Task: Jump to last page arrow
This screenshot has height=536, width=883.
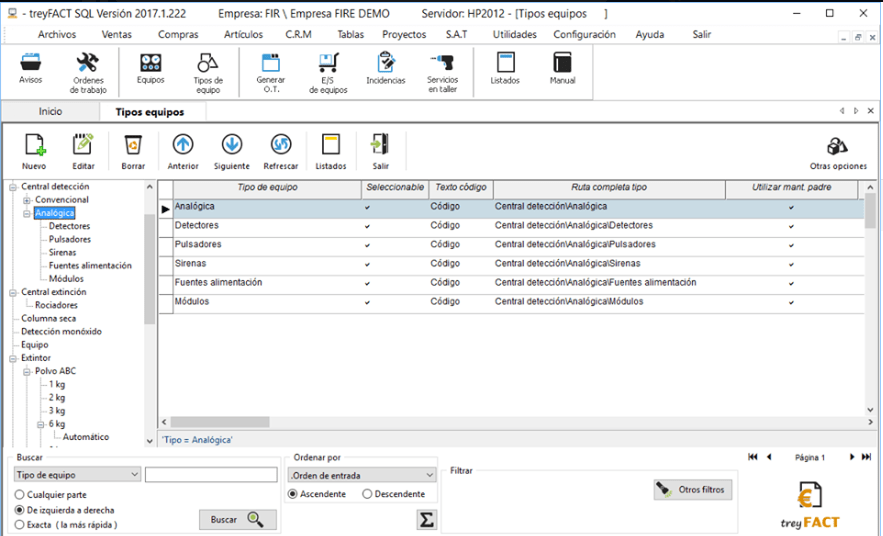Action: tap(866, 457)
